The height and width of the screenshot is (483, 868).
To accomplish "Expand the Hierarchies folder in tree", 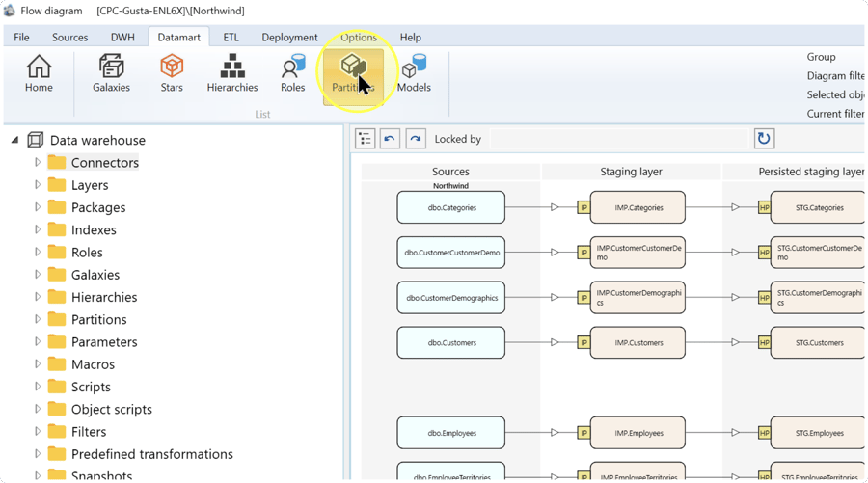I will [x=38, y=297].
